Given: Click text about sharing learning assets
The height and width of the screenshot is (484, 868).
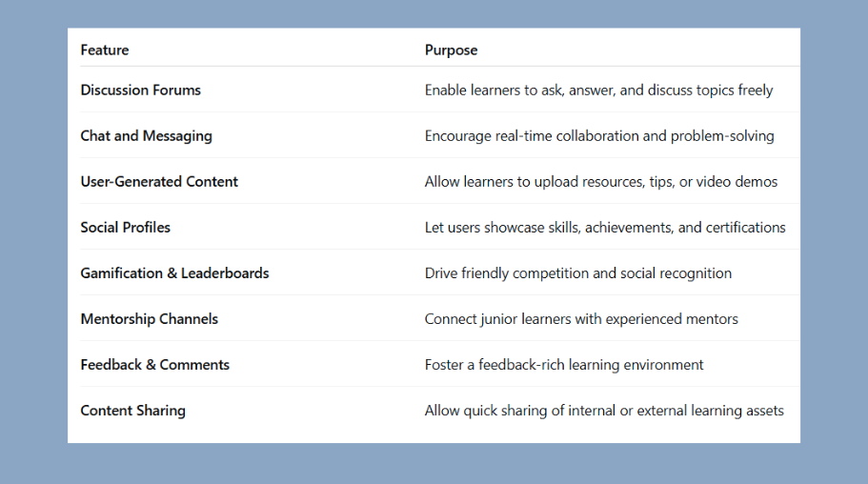Looking at the screenshot, I should (x=604, y=411).
